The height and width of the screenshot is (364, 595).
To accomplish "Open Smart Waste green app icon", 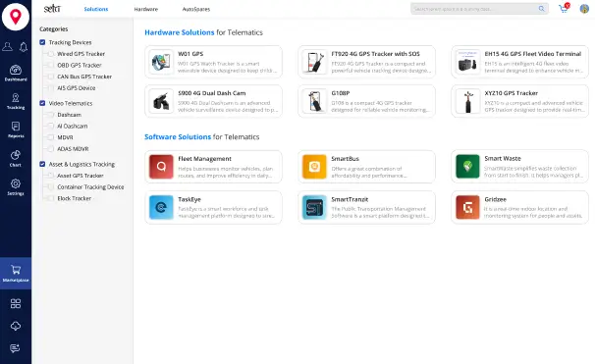I will (x=467, y=166).
